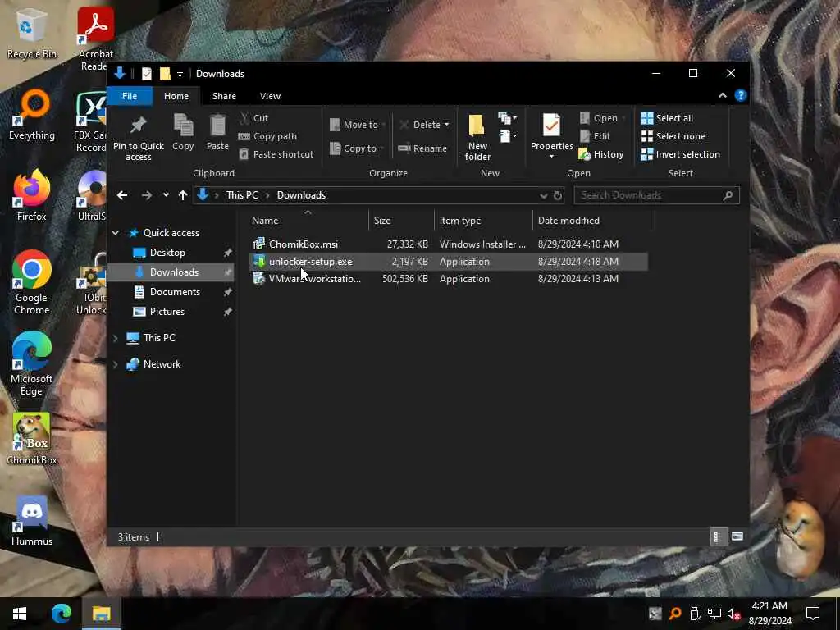Click Select none
Image resolution: width=840 pixels, height=630 pixels.
pos(673,136)
